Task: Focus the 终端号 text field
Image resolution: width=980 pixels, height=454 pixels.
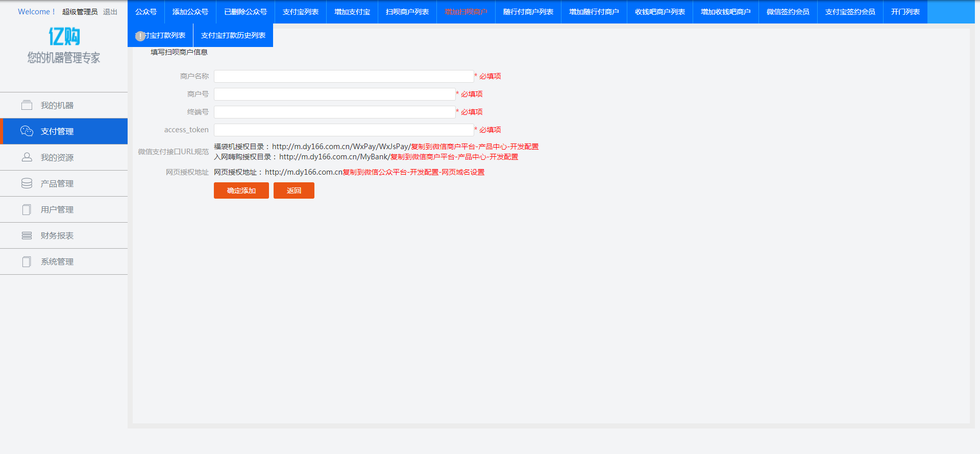Action: coord(334,112)
